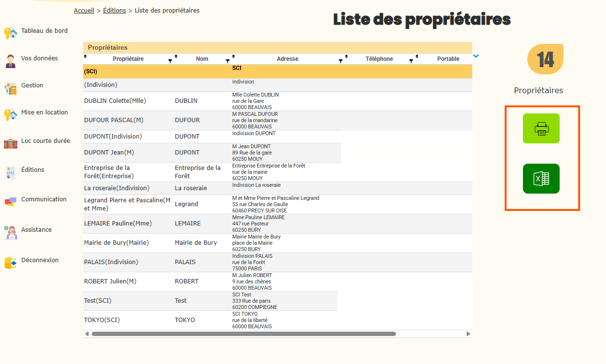Export the list to Excel
The width and height of the screenshot is (606, 364).
point(541,179)
